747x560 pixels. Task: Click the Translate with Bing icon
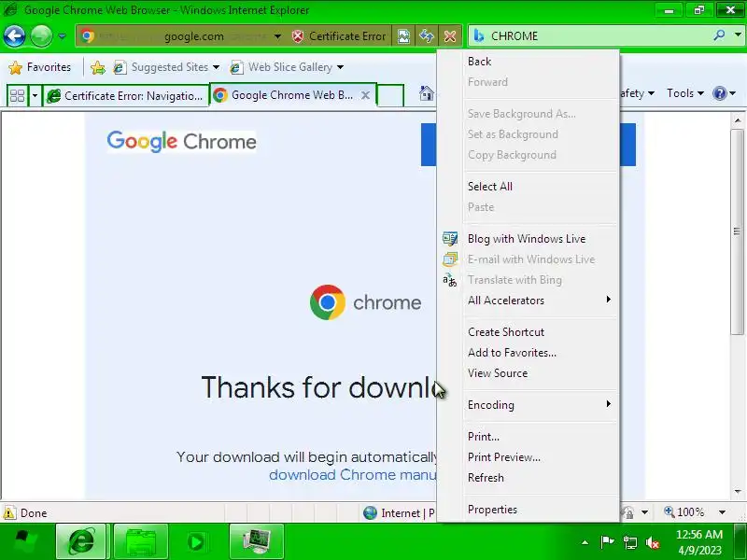coord(450,280)
